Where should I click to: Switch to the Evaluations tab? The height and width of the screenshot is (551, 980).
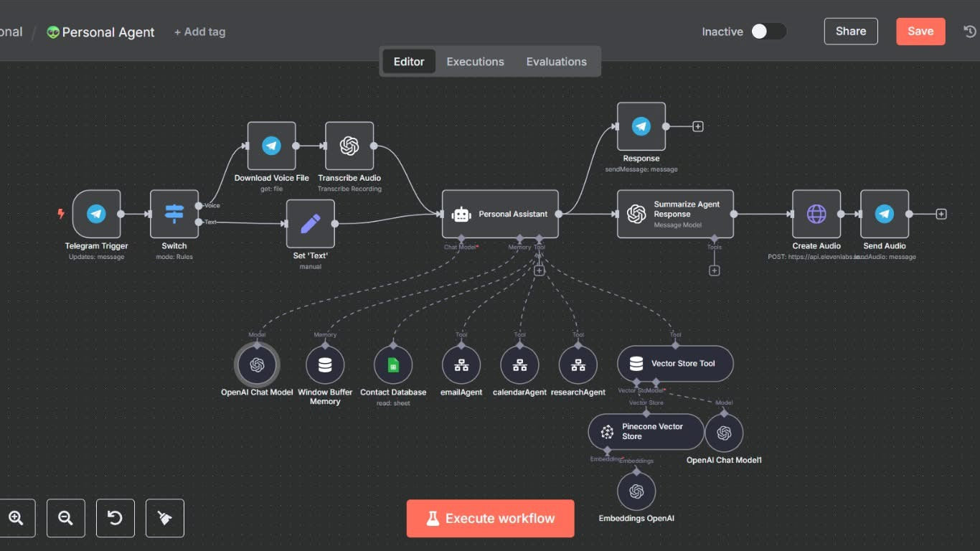557,62
